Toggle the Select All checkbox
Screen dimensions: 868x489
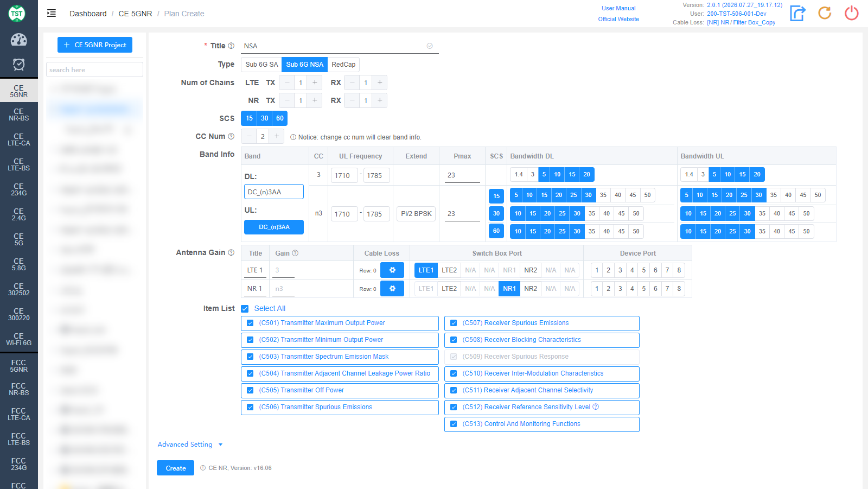[245, 309]
